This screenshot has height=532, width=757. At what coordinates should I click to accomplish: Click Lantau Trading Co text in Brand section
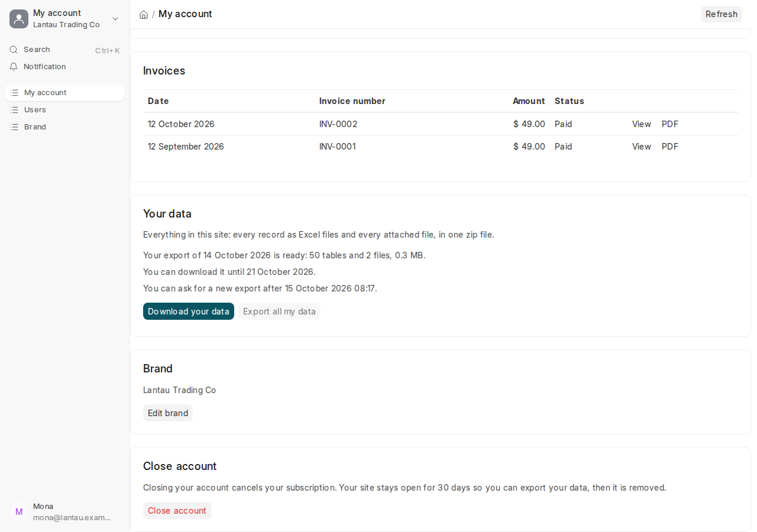180,390
